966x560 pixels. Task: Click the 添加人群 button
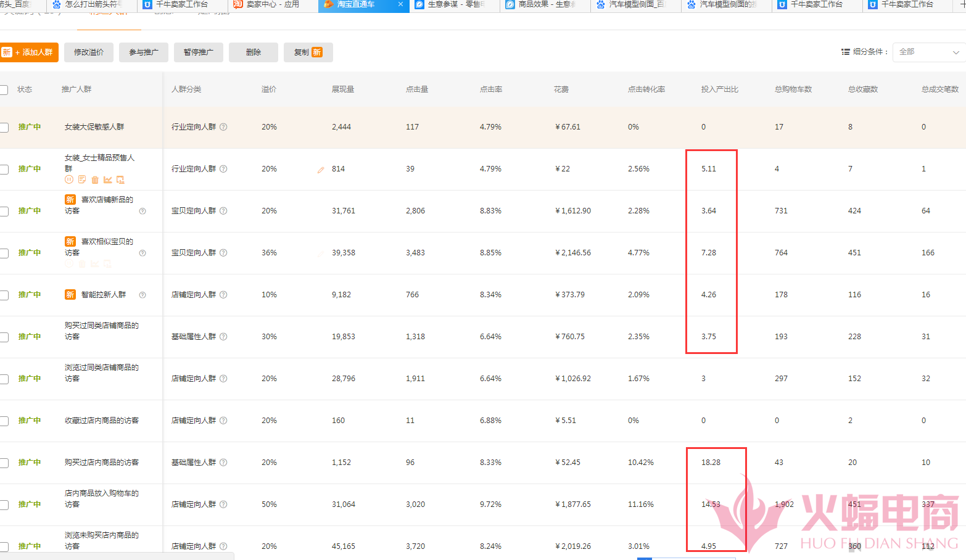(30, 52)
